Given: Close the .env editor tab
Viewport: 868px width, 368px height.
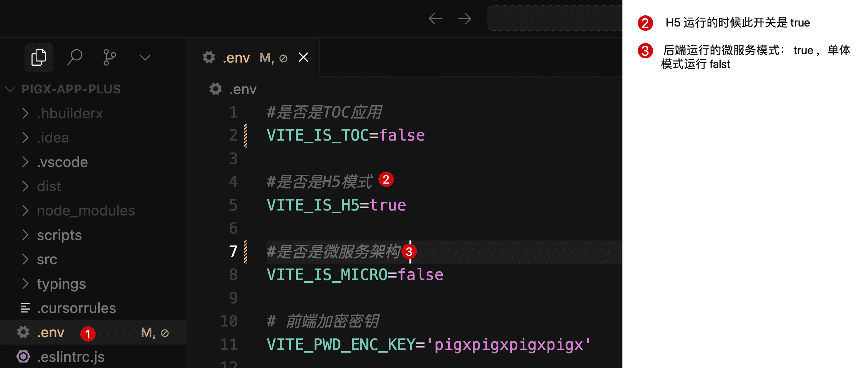Looking at the screenshot, I should [x=304, y=58].
